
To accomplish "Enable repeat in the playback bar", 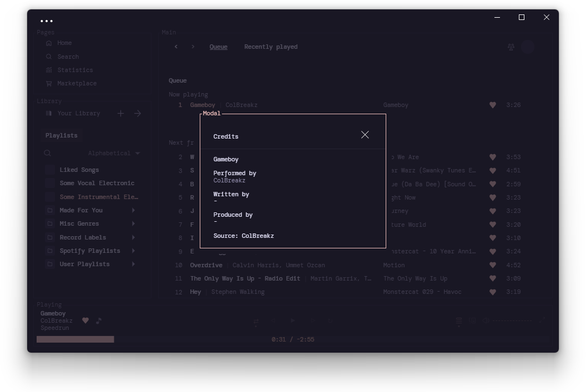I will [330, 320].
